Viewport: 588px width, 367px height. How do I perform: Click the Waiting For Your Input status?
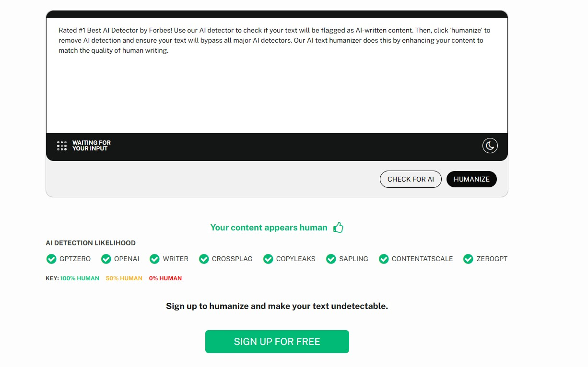click(x=91, y=146)
